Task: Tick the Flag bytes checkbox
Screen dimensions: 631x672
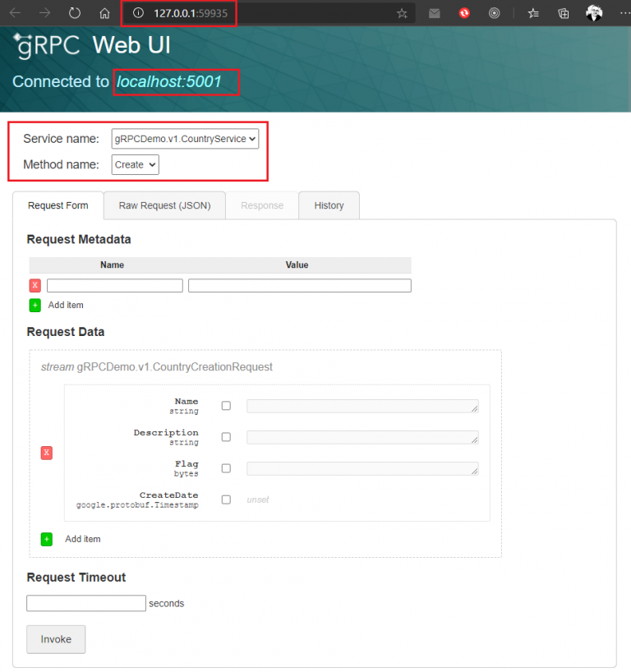Action: pos(226,468)
